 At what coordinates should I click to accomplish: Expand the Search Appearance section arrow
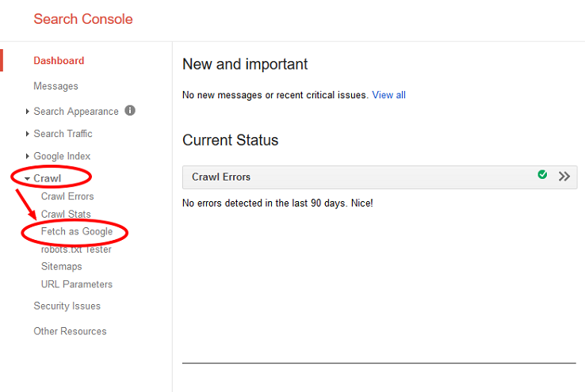(x=27, y=112)
